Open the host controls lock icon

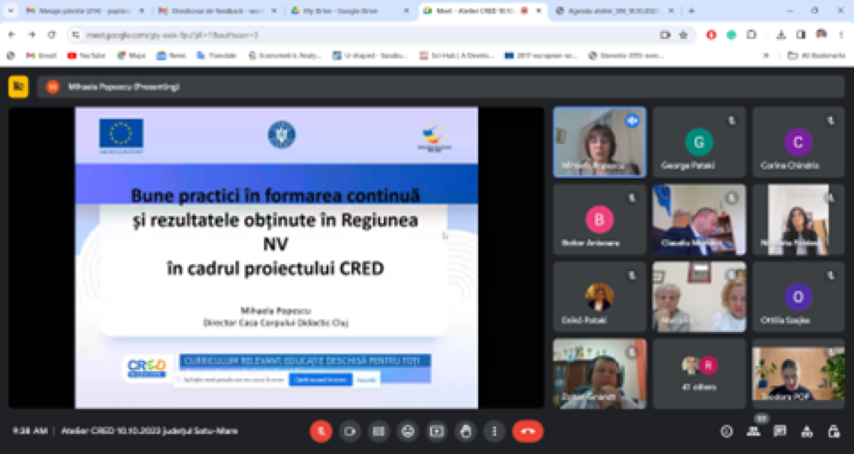click(x=834, y=431)
